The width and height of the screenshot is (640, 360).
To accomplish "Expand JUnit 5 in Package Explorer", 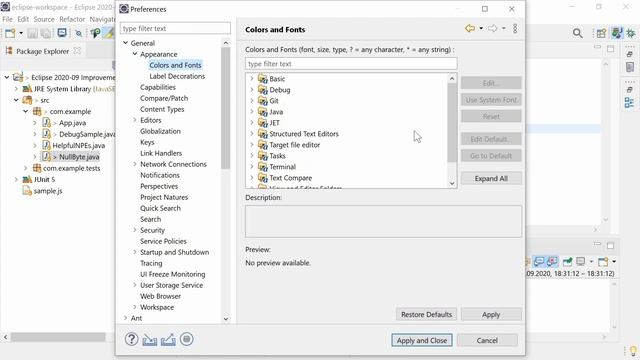I will [x=16, y=179].
